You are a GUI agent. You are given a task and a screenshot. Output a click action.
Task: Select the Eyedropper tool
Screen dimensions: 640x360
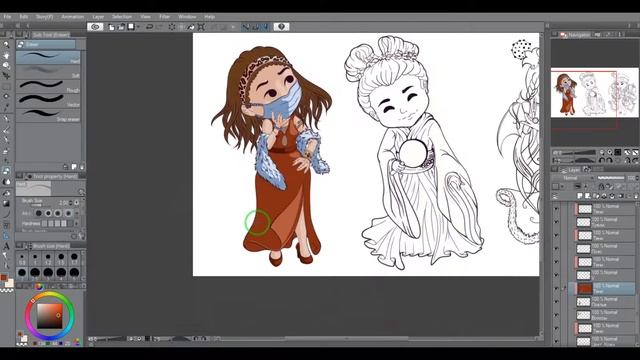point(6,108)
